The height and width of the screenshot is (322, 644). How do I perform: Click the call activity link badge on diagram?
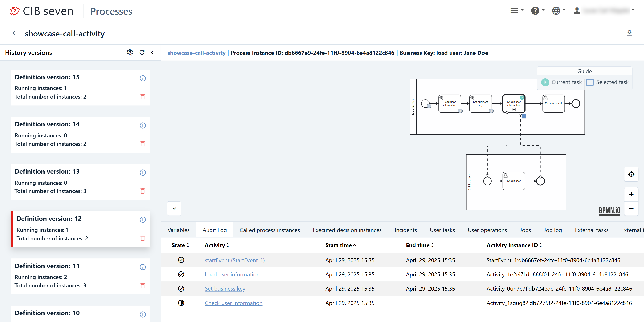tap(524, 116)
